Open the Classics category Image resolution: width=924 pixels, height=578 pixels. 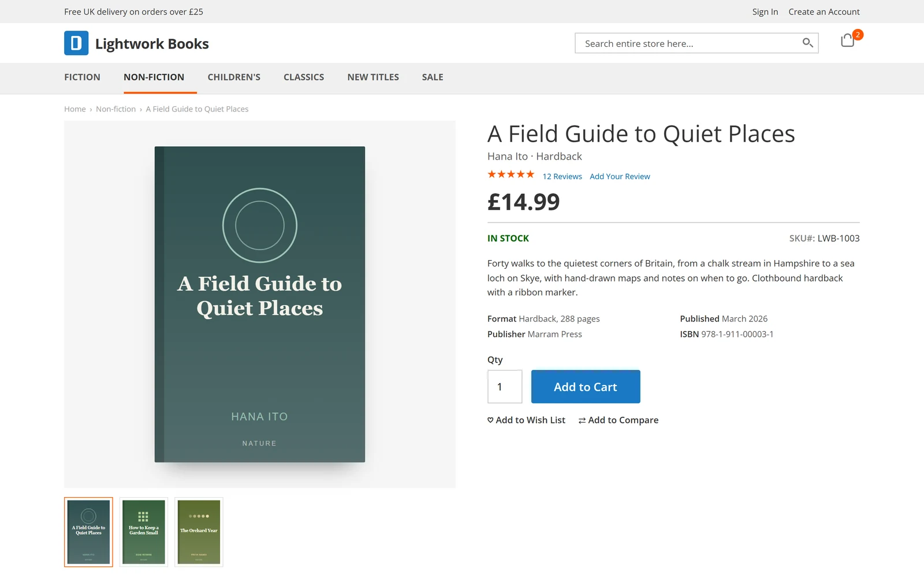point(304,77)
